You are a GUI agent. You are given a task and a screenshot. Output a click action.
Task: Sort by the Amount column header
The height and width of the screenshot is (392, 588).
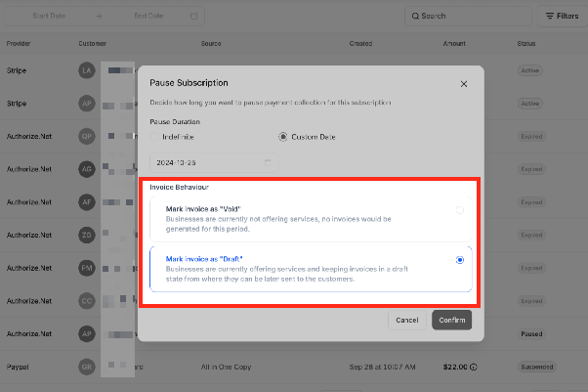[454, 44]
